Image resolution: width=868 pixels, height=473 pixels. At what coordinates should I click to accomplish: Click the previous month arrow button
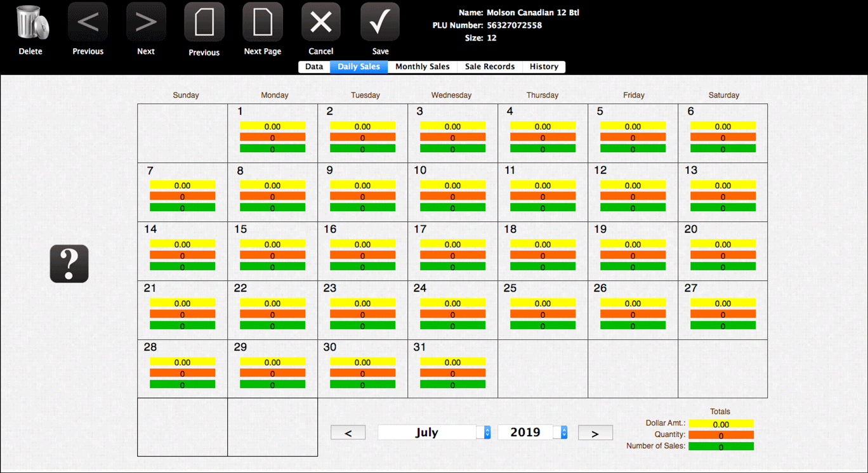(x=348, y=433)
